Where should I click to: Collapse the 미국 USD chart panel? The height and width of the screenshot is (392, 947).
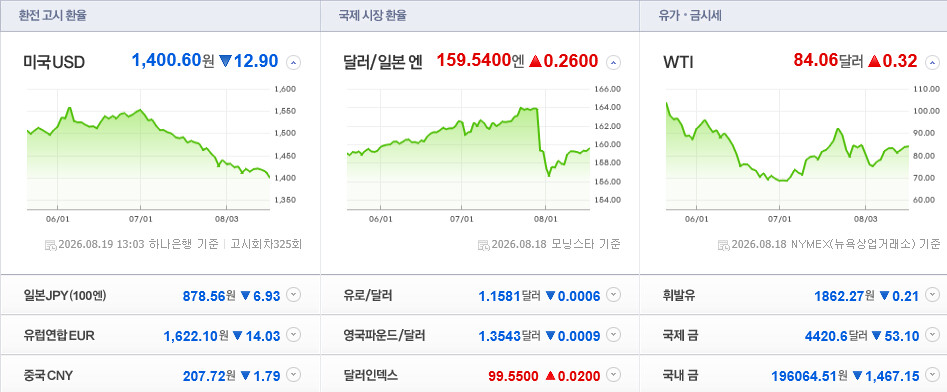[293, 62]
